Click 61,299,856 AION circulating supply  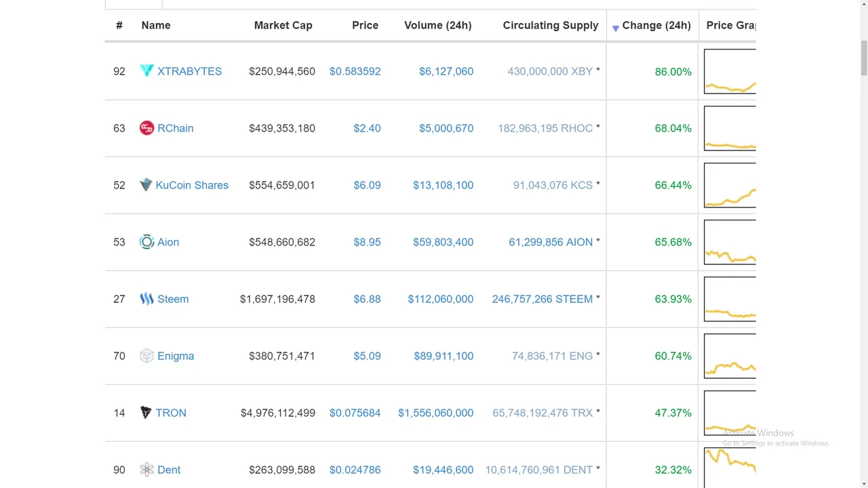(551, 242)
